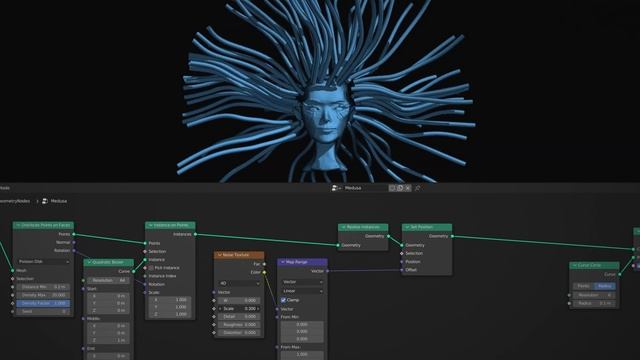Select GeometryNodes in the breadcrumb path

tap(15, 201)
